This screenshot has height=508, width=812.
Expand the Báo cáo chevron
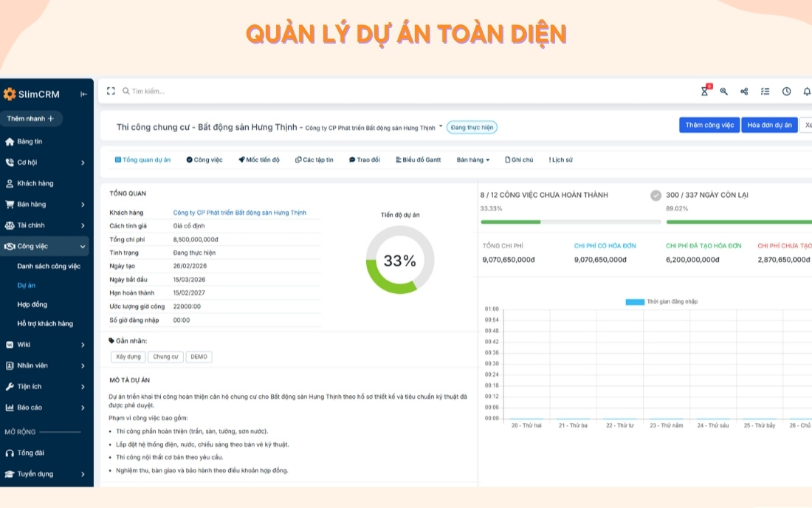[x=83, y=408]
